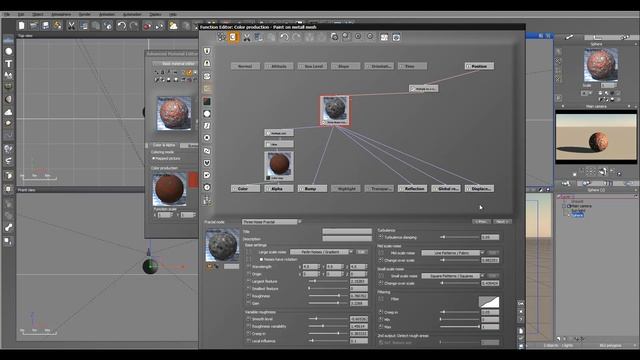Click the dark red color node icon in sidebar

click(x=207, y=101)
